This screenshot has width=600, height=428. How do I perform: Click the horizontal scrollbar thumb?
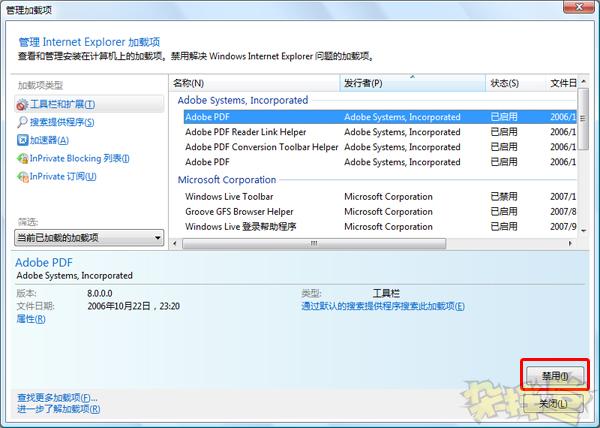pos(314,243)
